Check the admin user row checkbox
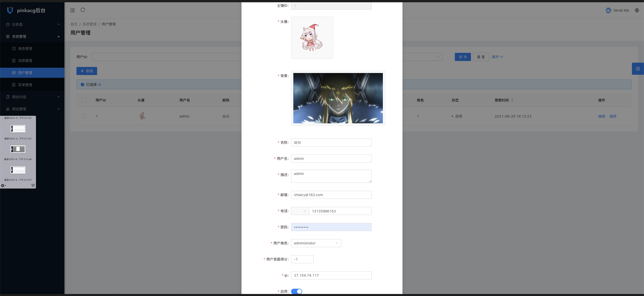Viewport: 644px width, 296px height. coord(84,116)
